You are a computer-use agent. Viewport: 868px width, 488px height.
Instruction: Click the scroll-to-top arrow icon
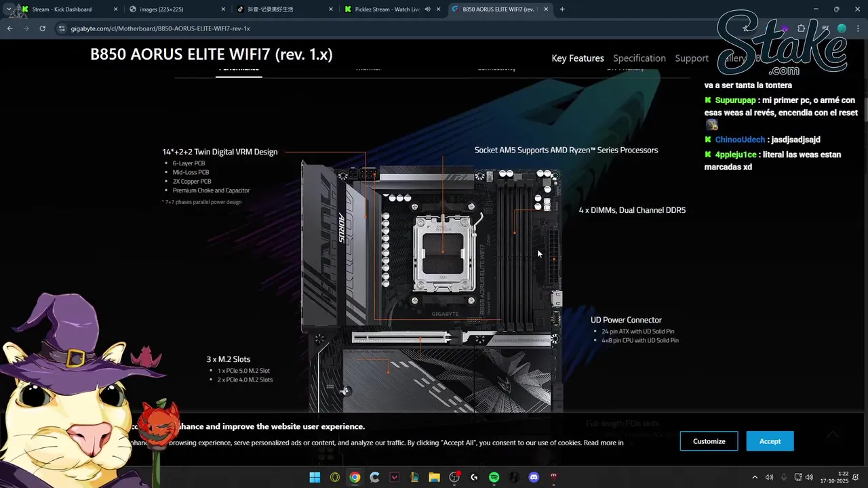[833, 434]
